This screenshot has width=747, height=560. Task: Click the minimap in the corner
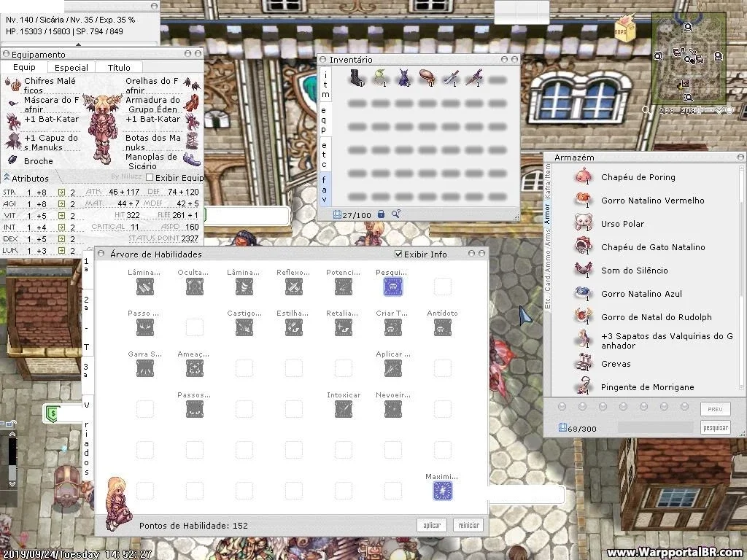click(x=689, y=58)
